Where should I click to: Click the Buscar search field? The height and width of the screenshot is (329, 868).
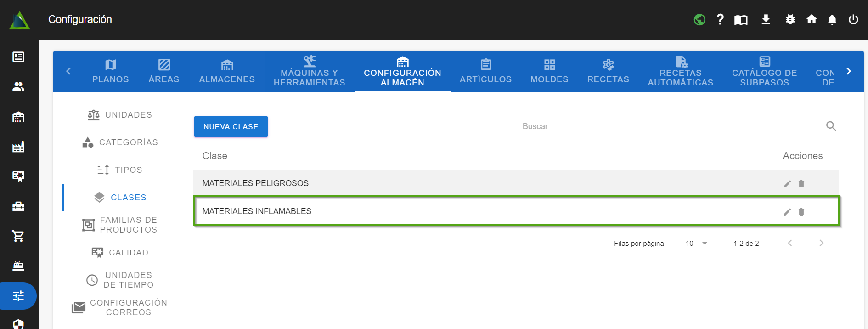click(671, 126)
